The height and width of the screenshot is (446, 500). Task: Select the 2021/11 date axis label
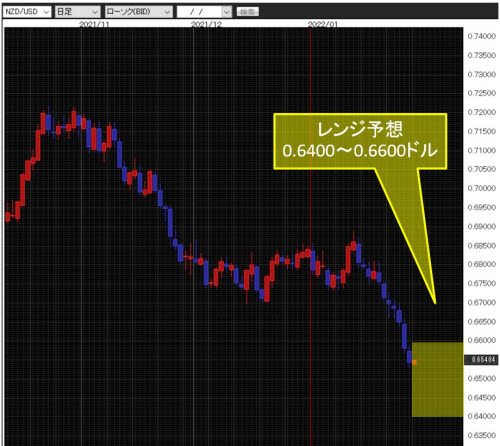tap(94, 24)
